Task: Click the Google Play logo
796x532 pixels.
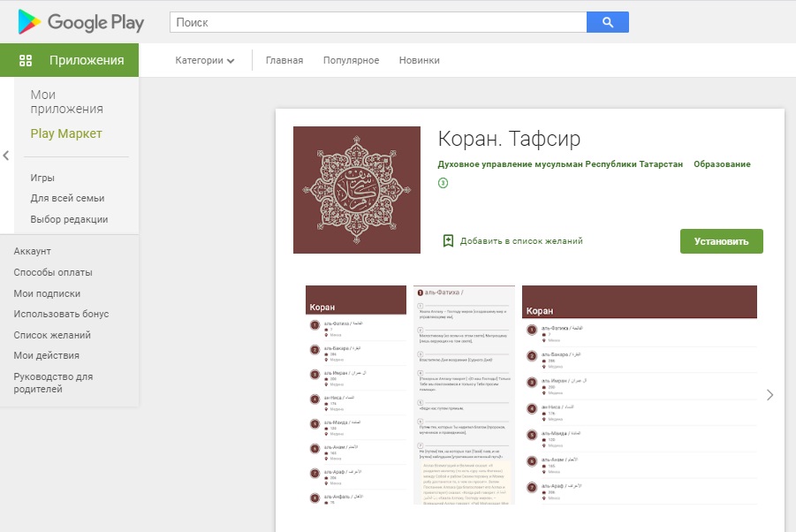Action: [x=80, y=22]
